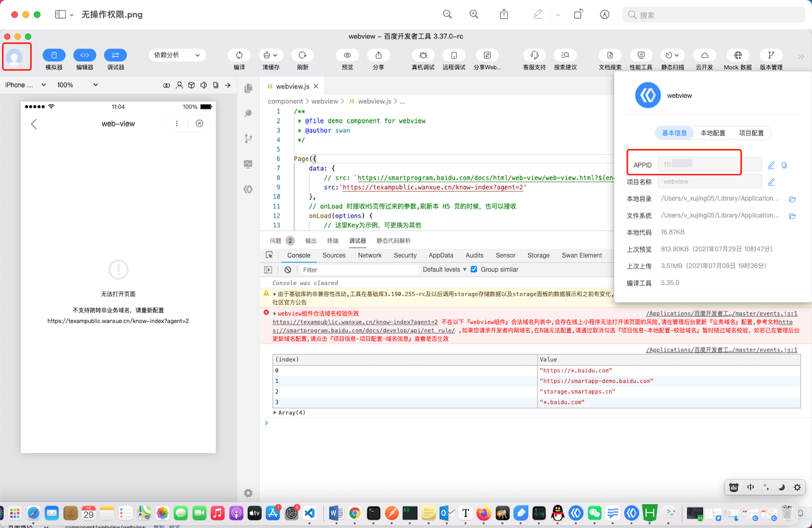
Task: Switch to the 本地配置 project tab
Action: coord(712,133)
